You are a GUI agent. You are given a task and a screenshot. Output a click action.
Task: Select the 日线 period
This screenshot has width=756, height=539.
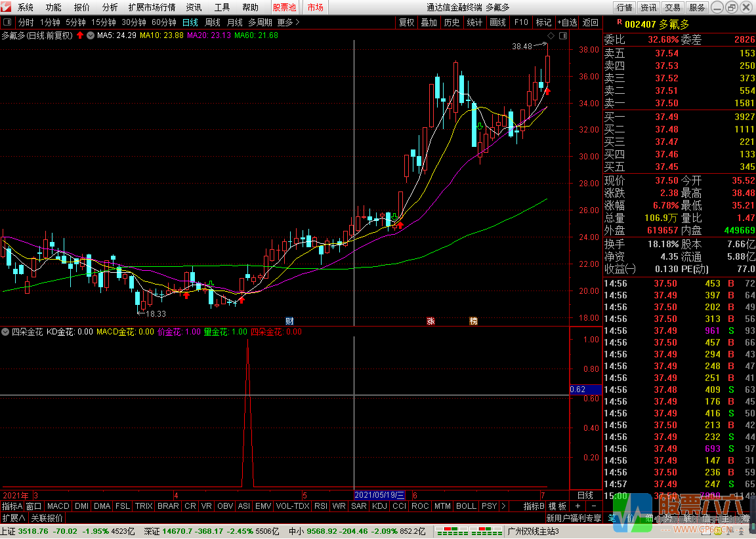pos(190,23)
